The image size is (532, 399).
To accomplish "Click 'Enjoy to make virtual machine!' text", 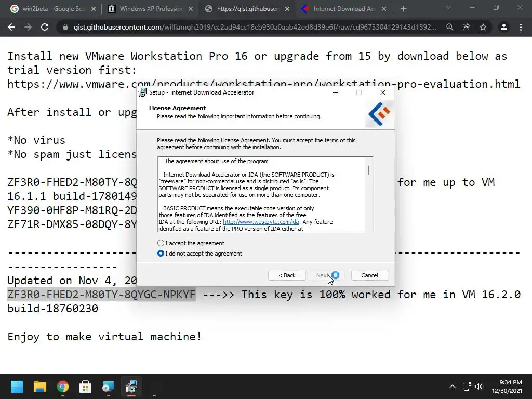I will tap(104, 337).
